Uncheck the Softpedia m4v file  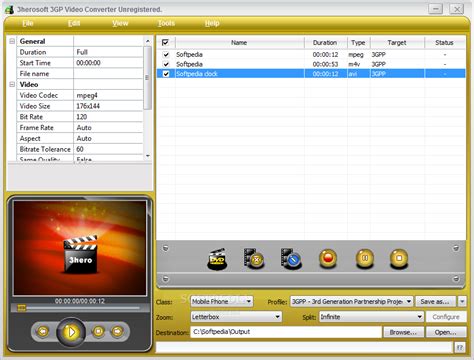pos(166,64)
